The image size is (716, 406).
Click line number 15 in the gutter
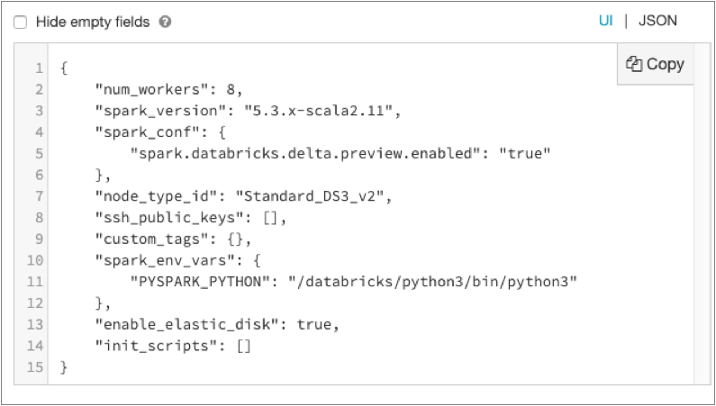pyautogui.click(x=35, y=369)
